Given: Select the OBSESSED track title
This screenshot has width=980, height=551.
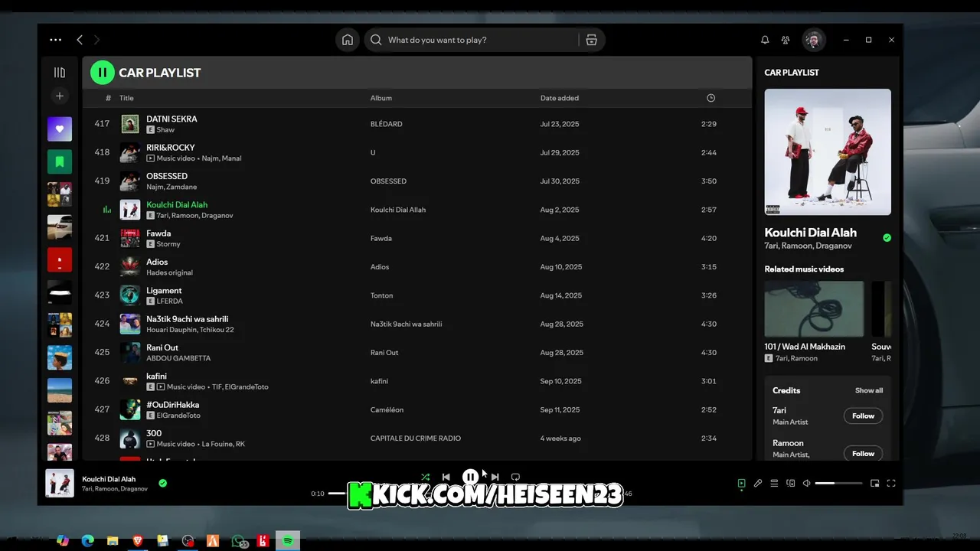Looking at the screenshot, I should point(167,176).
